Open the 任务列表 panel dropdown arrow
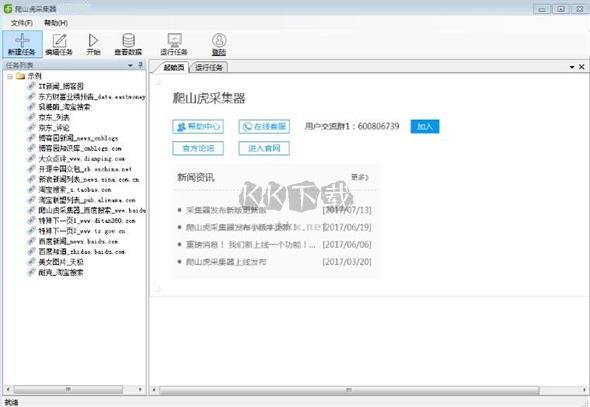The width and height of the screenshot is (590, 407). click(x=130, y=65)
